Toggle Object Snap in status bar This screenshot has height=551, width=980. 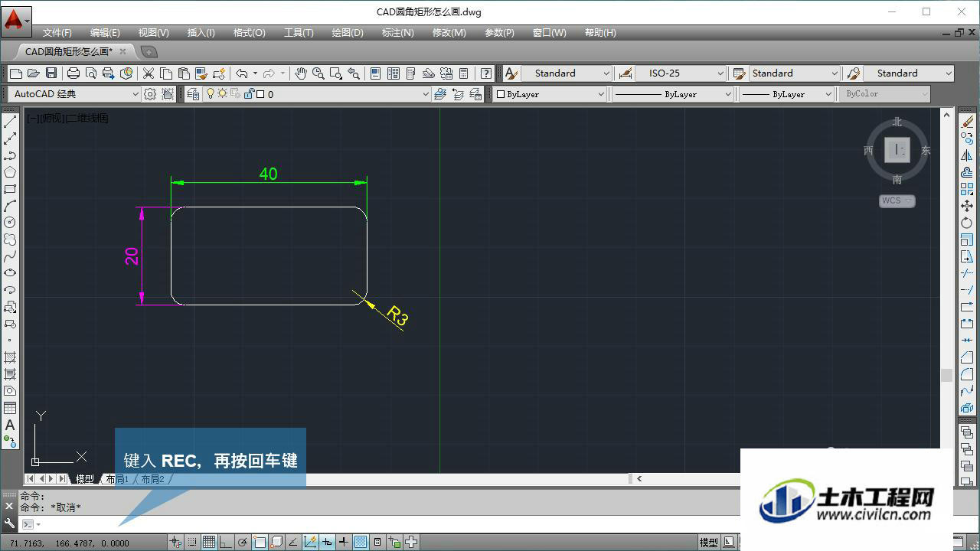point(260,543)
